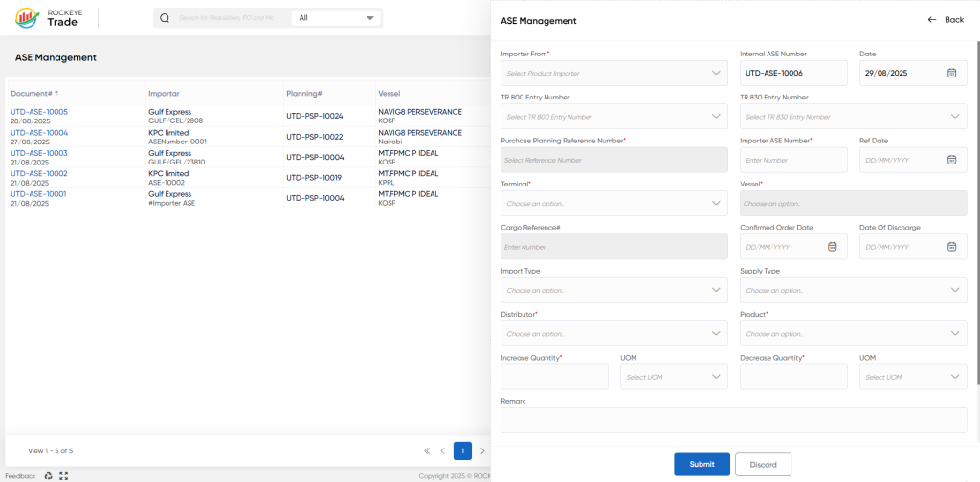Click the Planning# column header

[304, 93]
